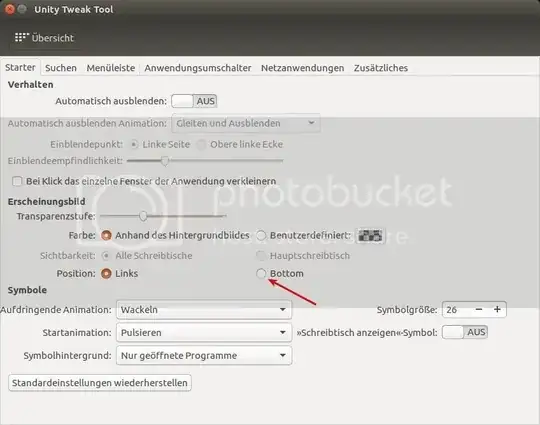
Task: Open the custom color swatch button
Action: [370, 236]
